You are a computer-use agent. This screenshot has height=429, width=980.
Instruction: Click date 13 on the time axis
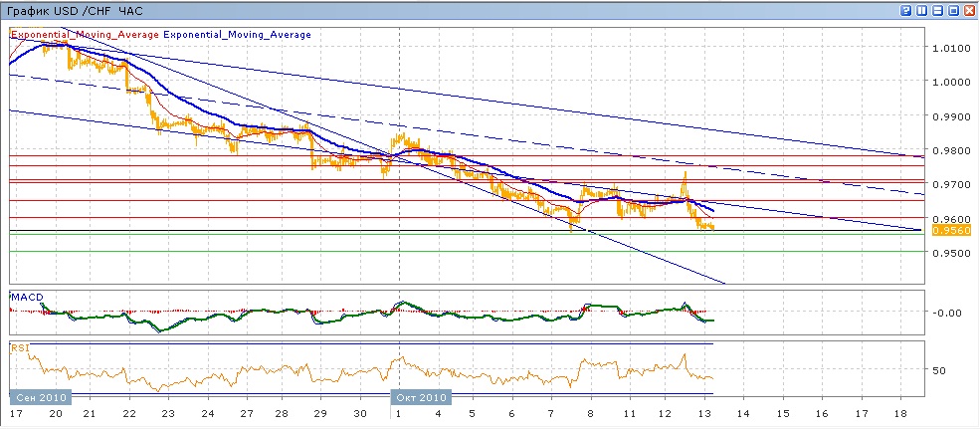tap(707, 412)
